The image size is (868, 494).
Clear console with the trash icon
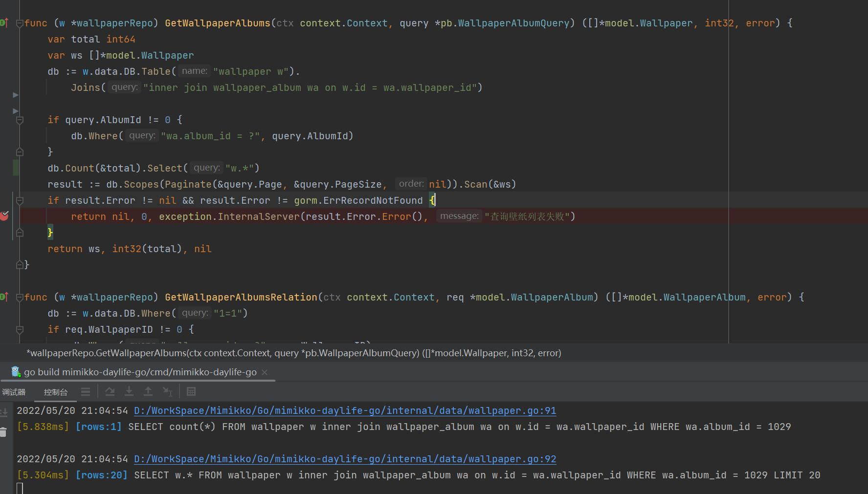(3, 432)
